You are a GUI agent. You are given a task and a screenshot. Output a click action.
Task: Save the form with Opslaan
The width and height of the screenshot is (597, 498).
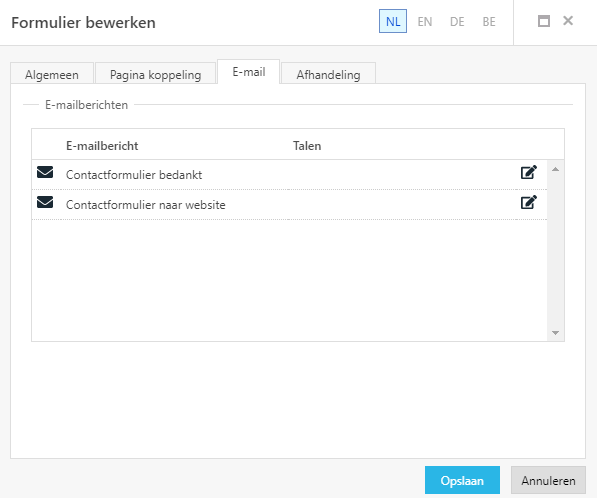(462, 480)
